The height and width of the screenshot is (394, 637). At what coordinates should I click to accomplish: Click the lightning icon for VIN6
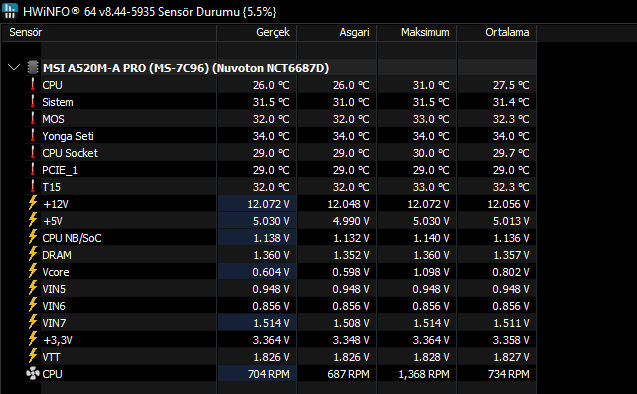(x=33, y=305)
